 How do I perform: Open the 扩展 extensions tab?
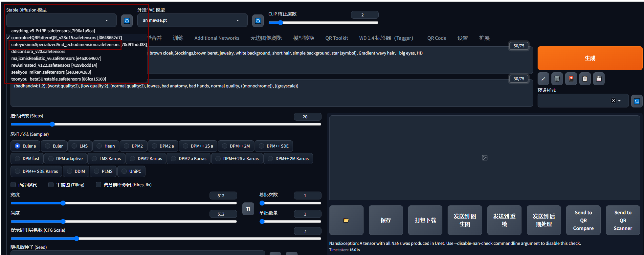pyautogui.click(x=484, y=38)
